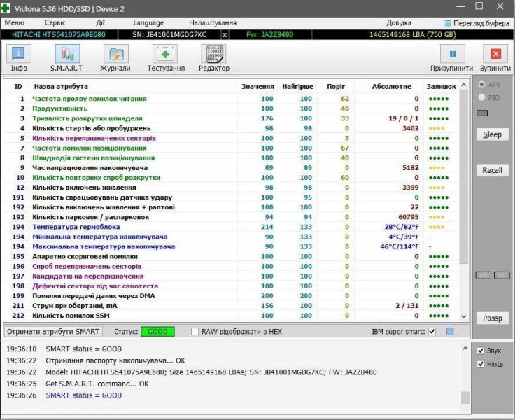Enable RAW відображати в HEX checkbox
Screen dimensions: 515x420
(x=195, y=331)
